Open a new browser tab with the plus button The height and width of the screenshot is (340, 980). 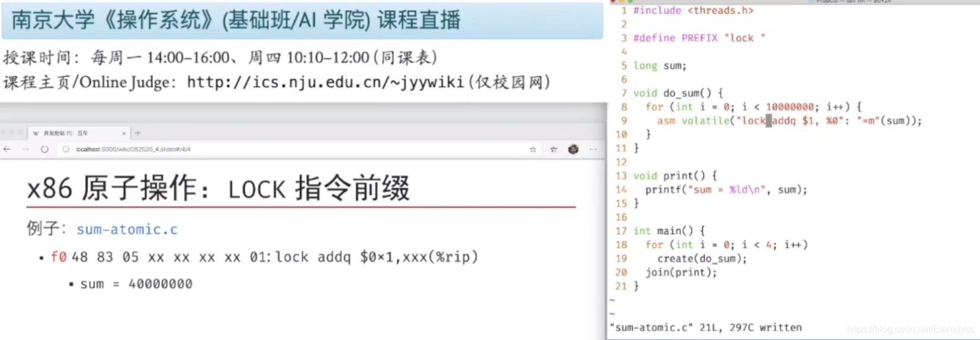pyautogui.click(x=138, y=133)
